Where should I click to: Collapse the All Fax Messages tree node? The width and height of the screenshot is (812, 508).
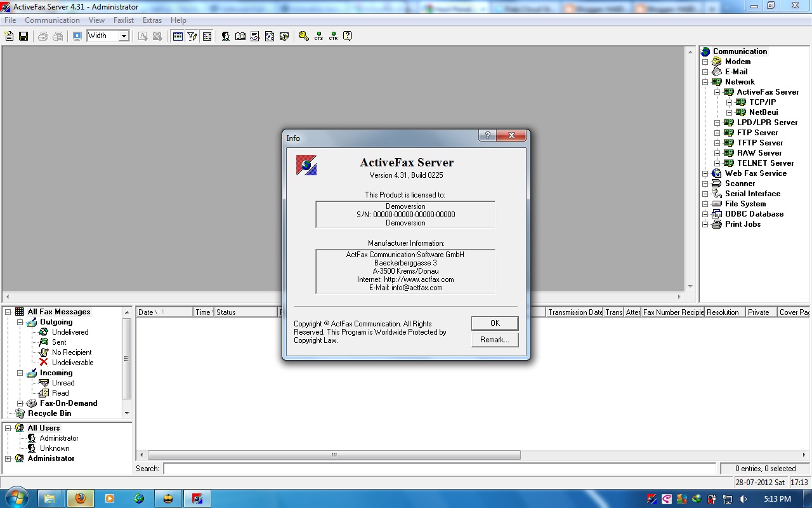tap(8, 312)
